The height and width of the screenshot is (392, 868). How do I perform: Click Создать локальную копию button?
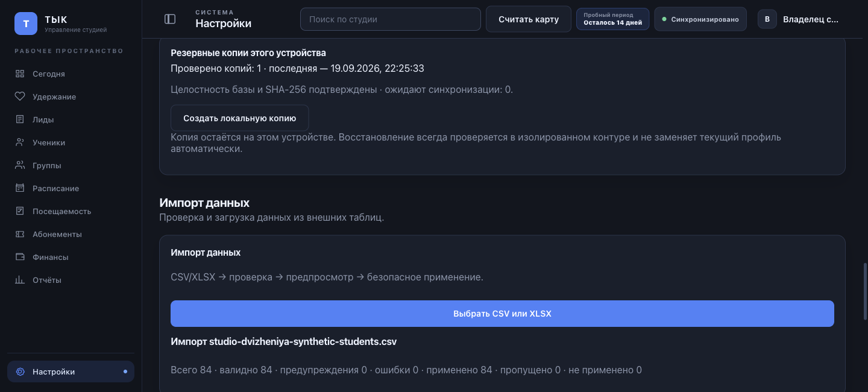(x=240, y=118)
